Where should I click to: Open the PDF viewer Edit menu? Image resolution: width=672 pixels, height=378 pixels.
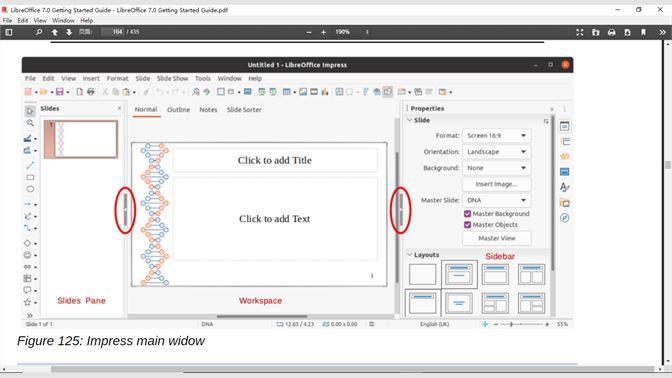[23, 20]
